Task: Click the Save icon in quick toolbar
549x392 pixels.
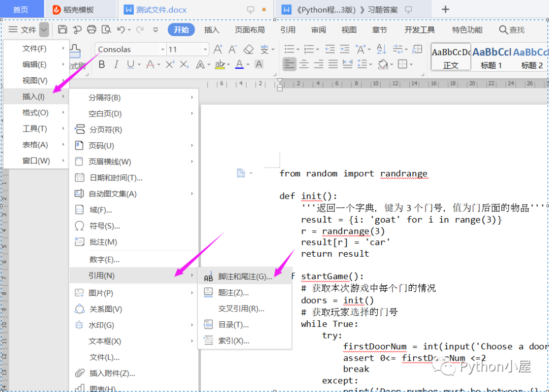Action: pyautogui.click(x=63, y=29)
